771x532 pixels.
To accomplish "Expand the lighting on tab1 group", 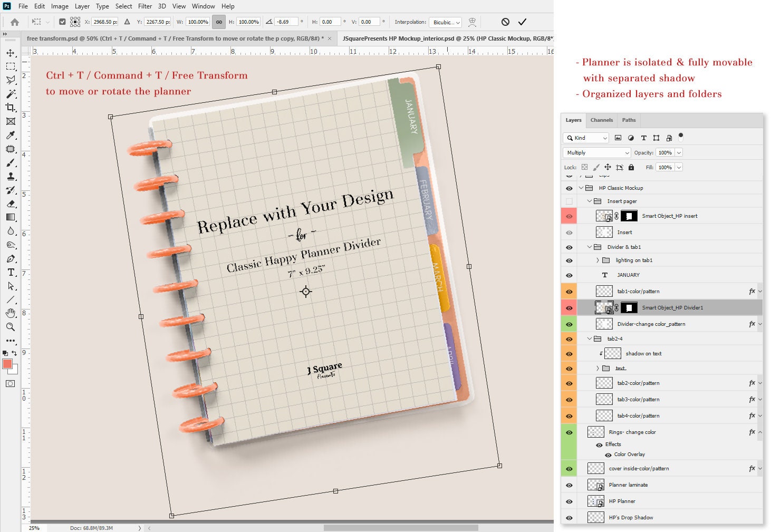I will [x=596, y=260].
